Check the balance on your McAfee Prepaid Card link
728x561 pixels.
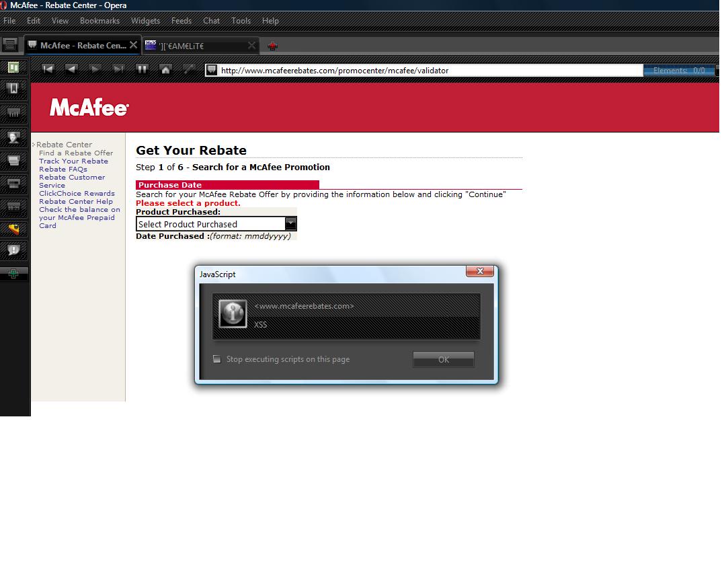click(79, 217)
